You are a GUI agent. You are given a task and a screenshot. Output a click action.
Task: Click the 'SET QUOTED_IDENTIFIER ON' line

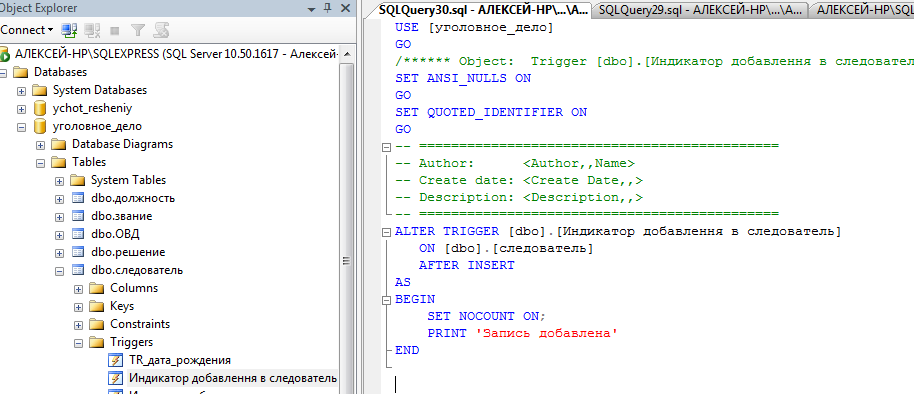(491, 112)
